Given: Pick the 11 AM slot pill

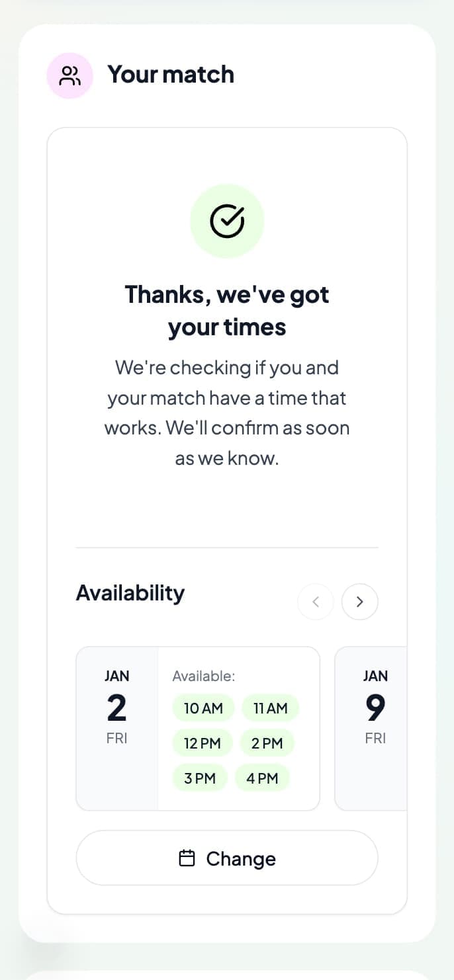Looking at the screenshot, I should (270, 708).
